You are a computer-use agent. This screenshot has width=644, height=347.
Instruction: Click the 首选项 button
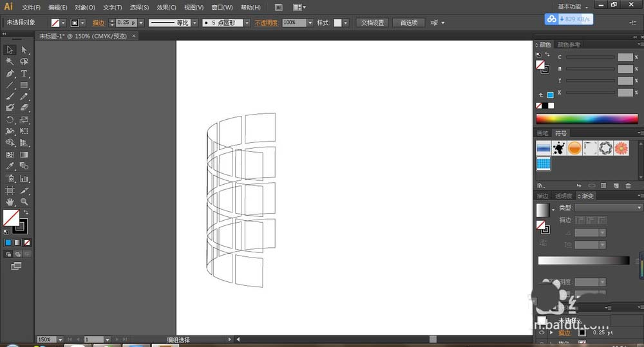(409, 23)
